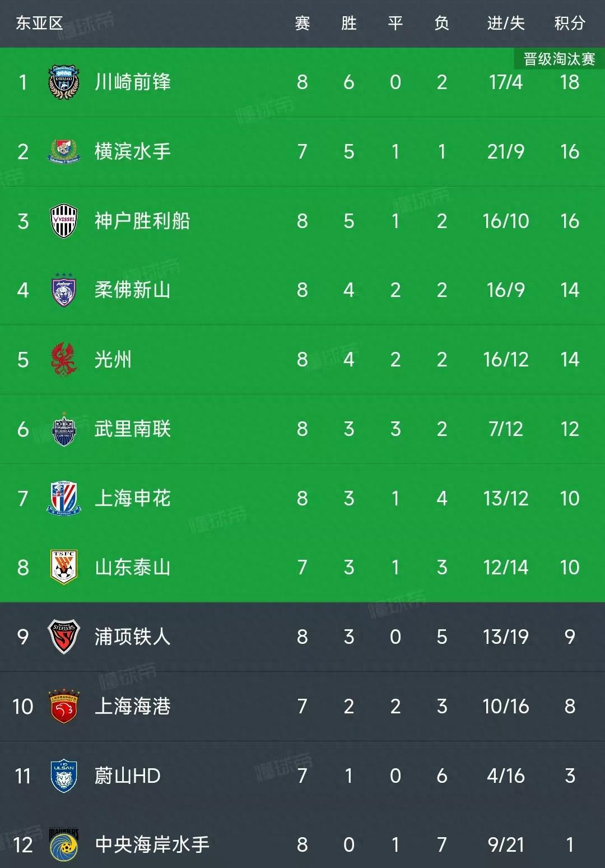This screenshot has height=868, width=605.
Task: Sort by the 积分 column header
Action: pos(569,22)
